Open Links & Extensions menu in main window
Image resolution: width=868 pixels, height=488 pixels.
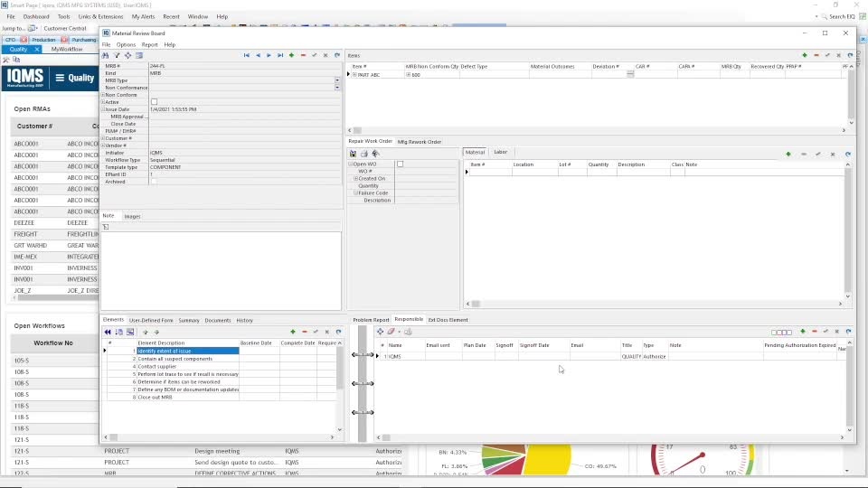click(x=100, y=16)
